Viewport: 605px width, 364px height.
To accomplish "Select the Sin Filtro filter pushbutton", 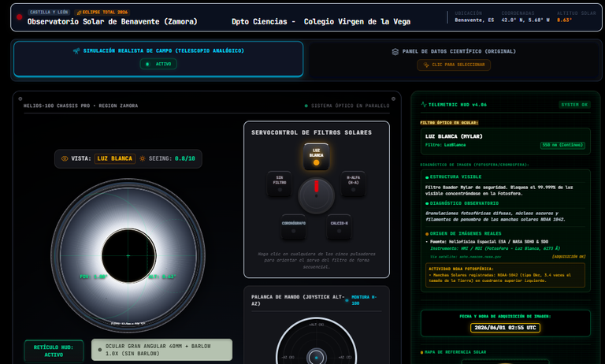I will coord(280,184).
